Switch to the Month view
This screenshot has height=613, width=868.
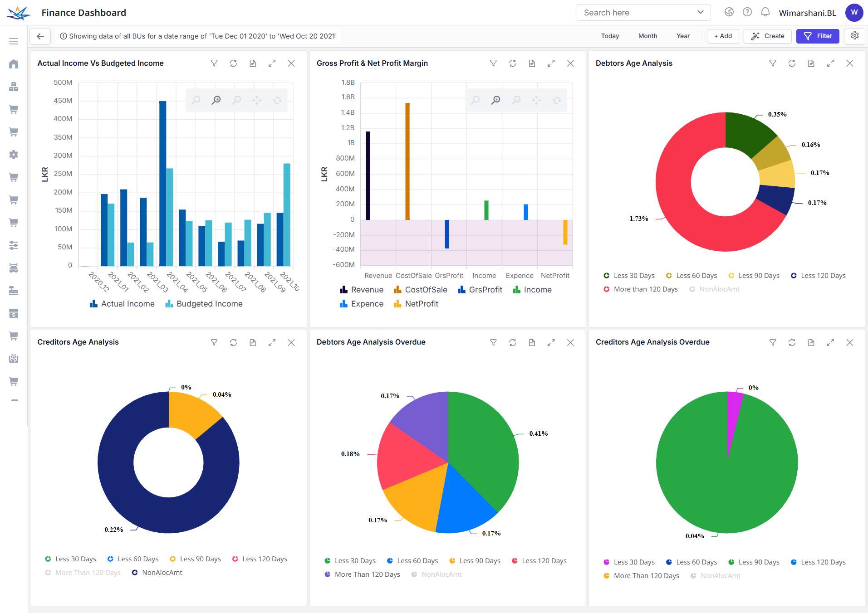pos(647,36)
